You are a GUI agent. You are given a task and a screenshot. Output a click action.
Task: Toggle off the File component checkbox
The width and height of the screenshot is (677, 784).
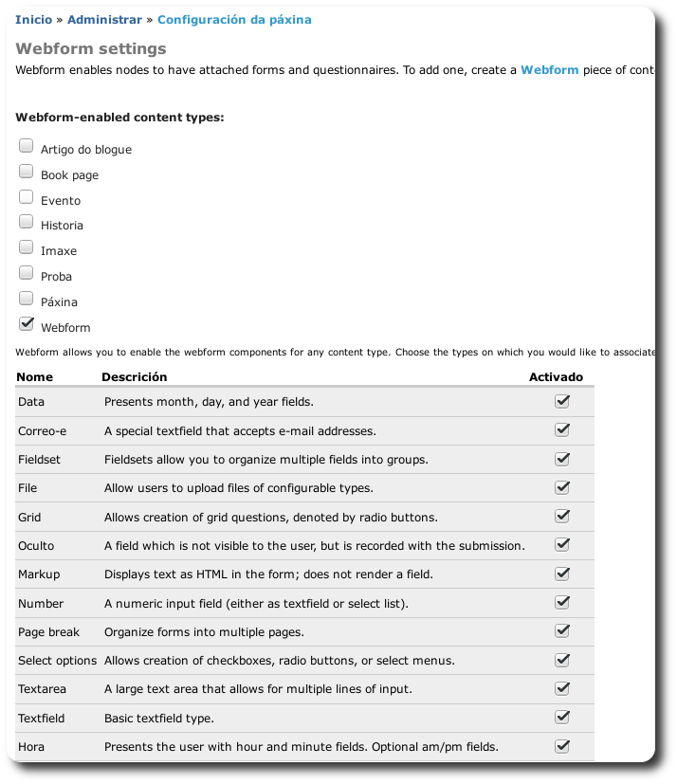click(562, 487)
